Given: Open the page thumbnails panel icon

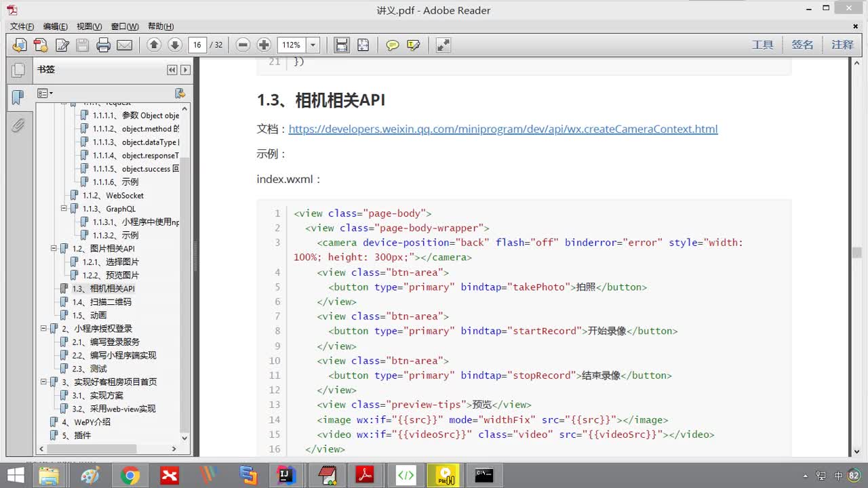Looking at the screenshot, I should point(18,70).
